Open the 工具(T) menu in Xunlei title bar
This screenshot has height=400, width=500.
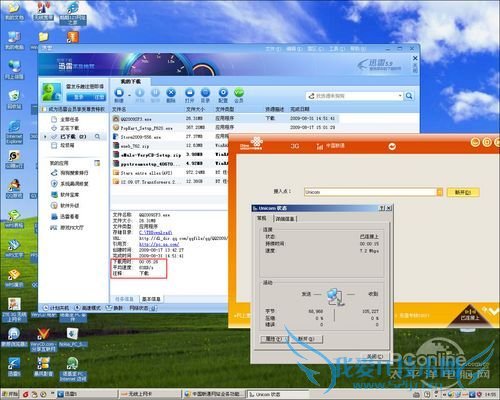[337, 49]
